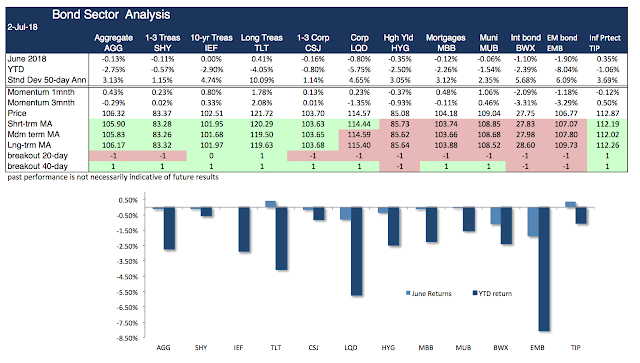640x363 pixels.
Task: Select the Bond Sector Analysis title
Action: click(x=111, y=15)
